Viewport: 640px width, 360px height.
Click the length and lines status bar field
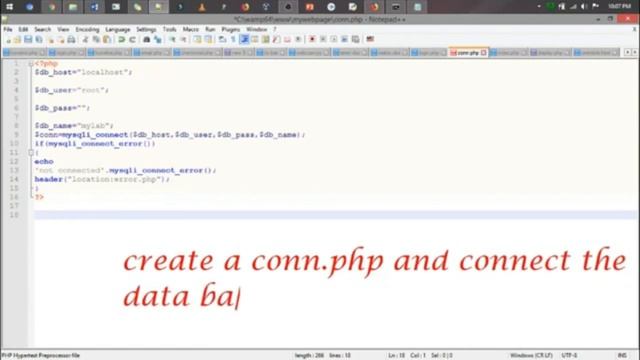coord(322,356)
